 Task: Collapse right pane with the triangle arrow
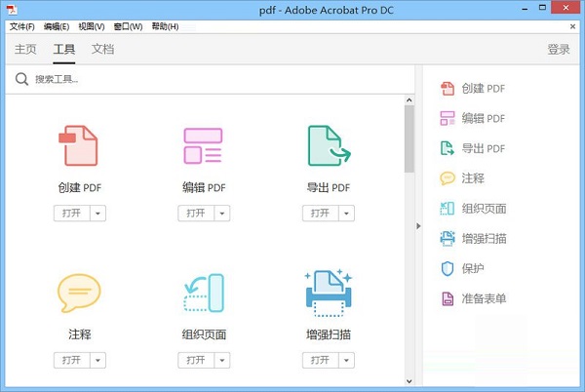[418, 226]
